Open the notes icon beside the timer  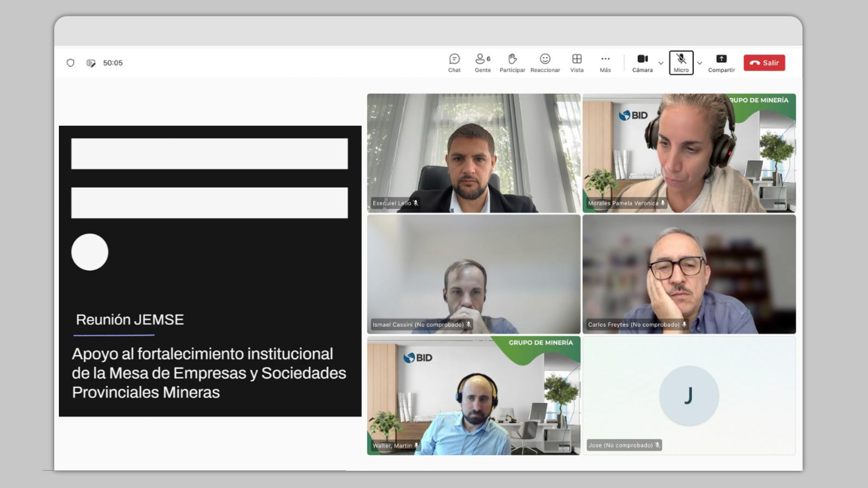pos(91,63)
